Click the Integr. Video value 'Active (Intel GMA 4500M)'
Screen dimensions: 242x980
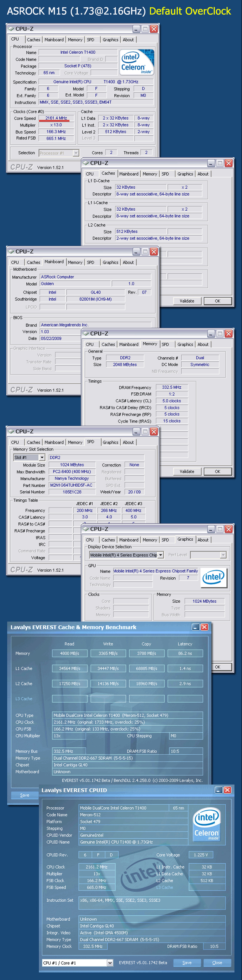coord(152,933)
